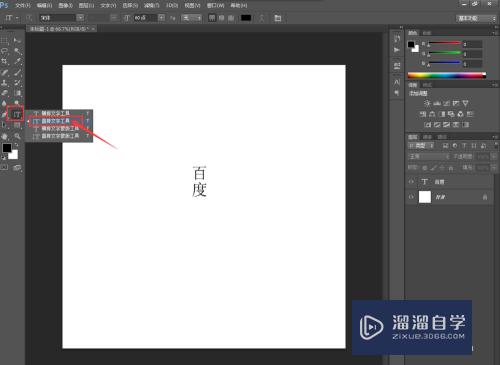
Task: Click the text color swatch in options bar
Action: tap(246, 18)
